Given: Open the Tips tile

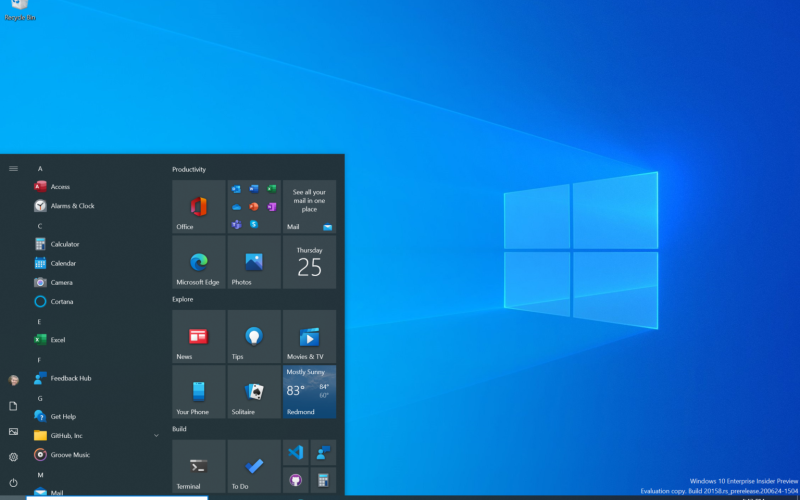Looking at the screenshot, I should 254,337.
